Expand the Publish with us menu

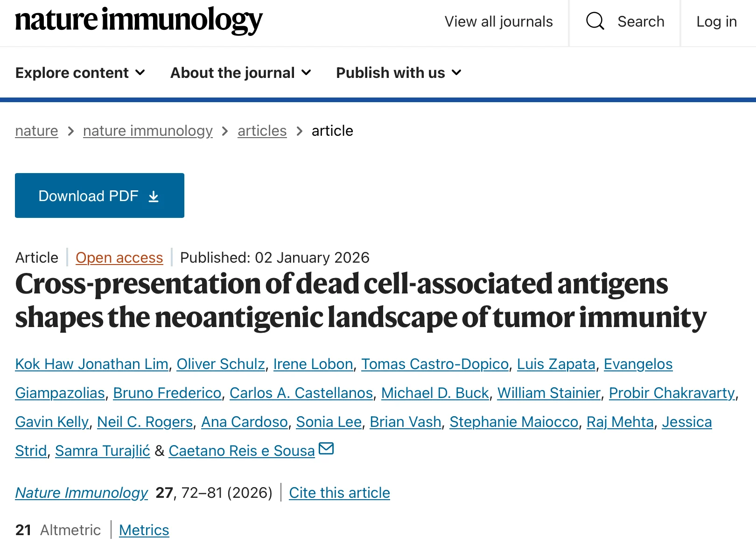(x=399, y=73)
